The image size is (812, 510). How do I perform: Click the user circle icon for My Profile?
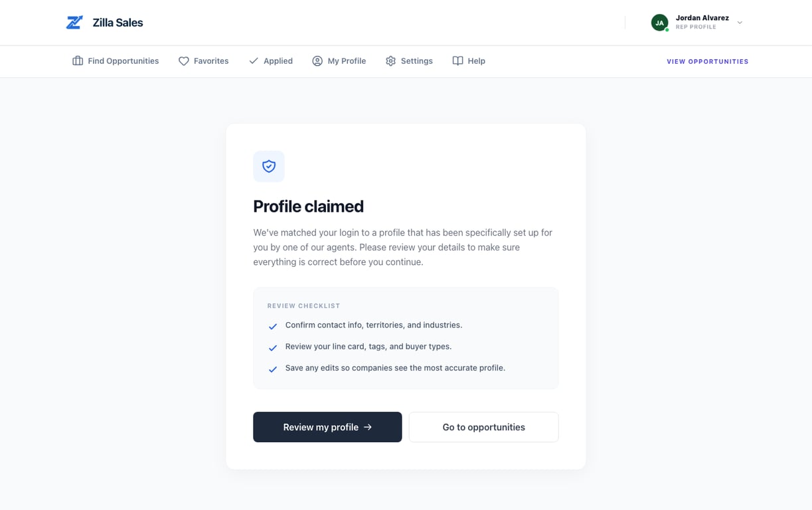(317, 61)
